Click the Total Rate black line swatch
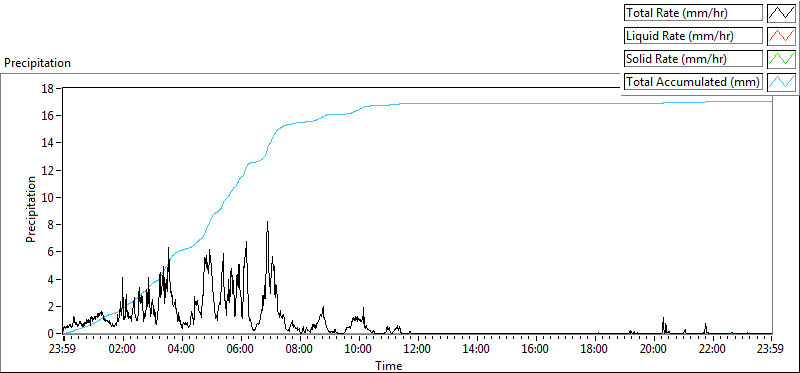The height and width of the screenshot is (373, 800). pos(781,13)
